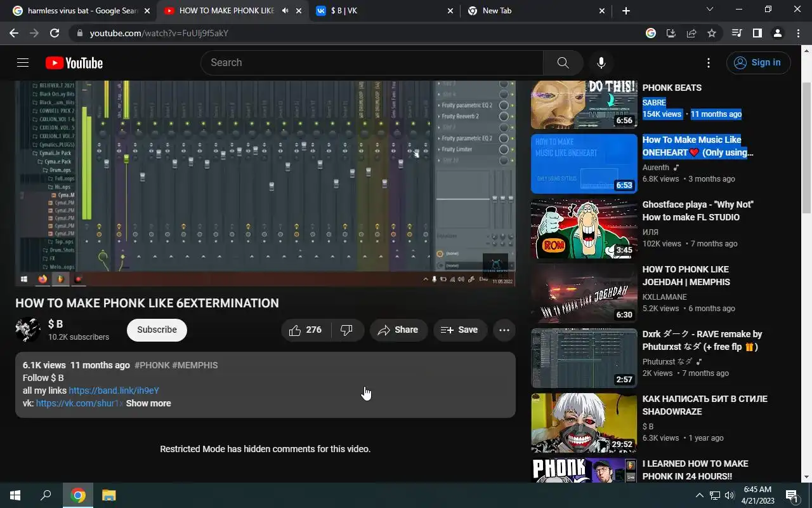This screenshot has height=508, width=812.
Task: Click the Subscribe button
Action: tap(157, 330)
